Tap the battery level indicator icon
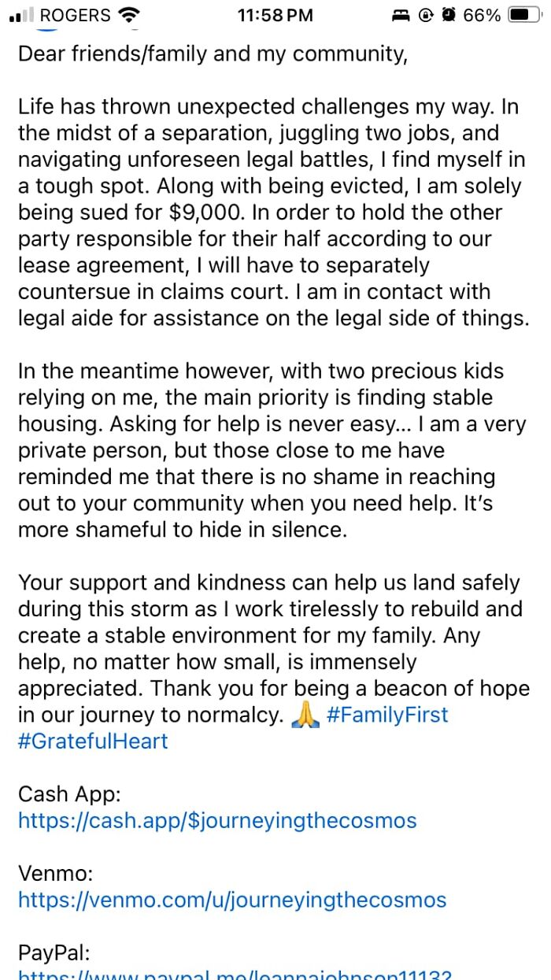This screenshot has width=551, height=980. [523, 14]
